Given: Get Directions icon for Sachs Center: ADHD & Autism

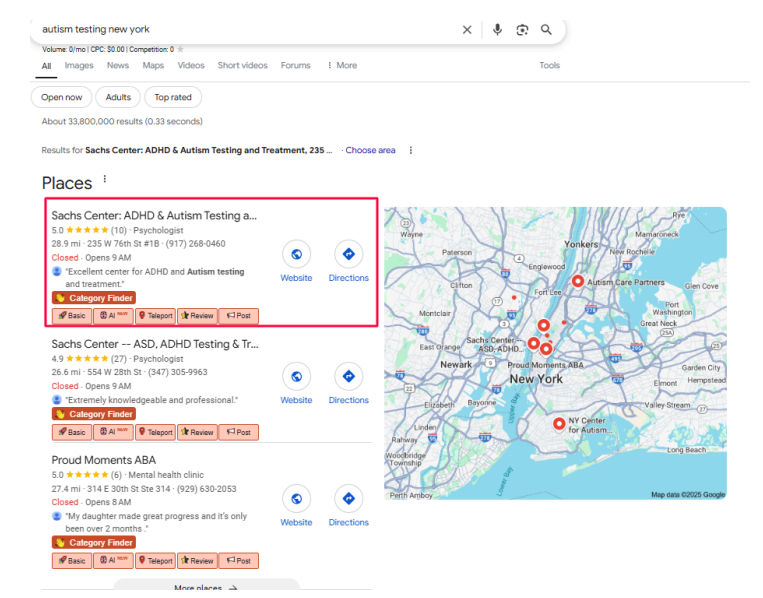Looking at the screenshot, I should tap(348, 254).
